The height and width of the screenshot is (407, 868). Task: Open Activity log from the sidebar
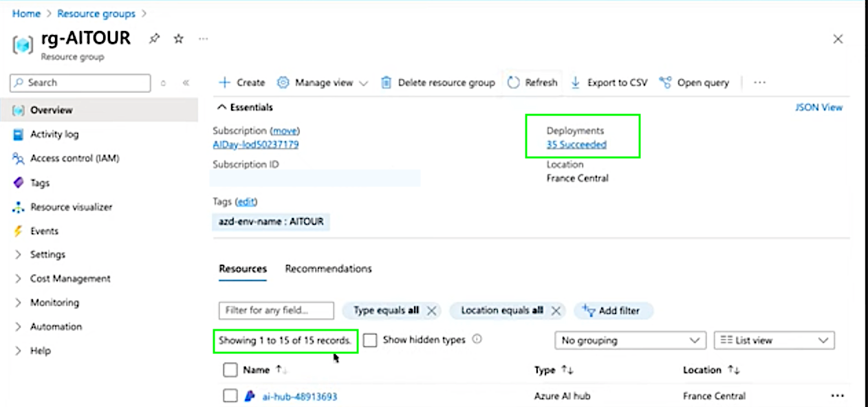pyautogui.click(x=54, y=135)
